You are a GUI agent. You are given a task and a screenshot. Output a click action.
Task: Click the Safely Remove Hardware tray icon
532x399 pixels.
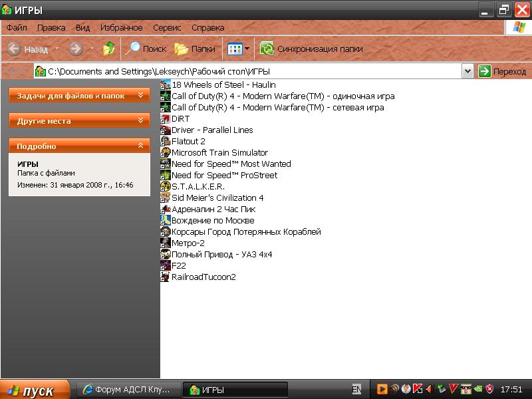click(x=441, y=389)
